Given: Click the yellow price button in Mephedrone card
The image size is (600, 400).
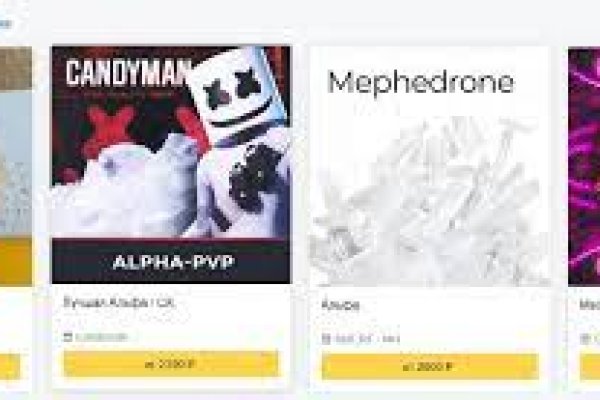Looking at the screenshot, I should 430,366.
